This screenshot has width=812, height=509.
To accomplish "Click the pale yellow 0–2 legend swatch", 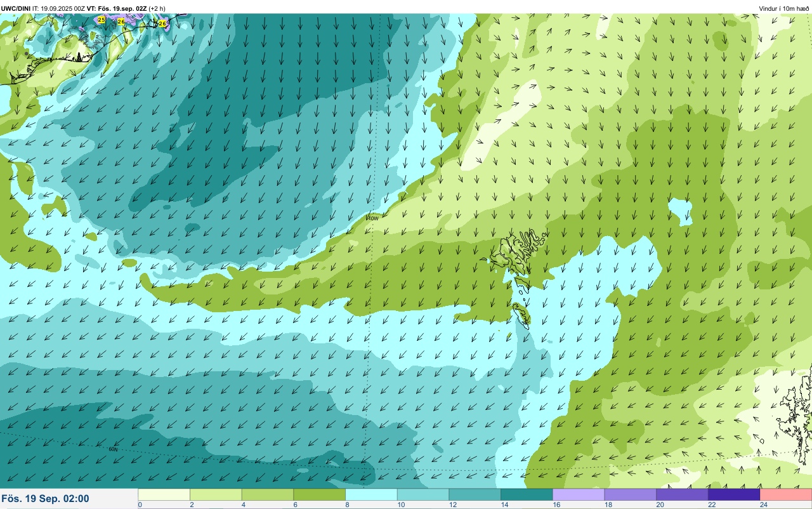I will (164, 494).
